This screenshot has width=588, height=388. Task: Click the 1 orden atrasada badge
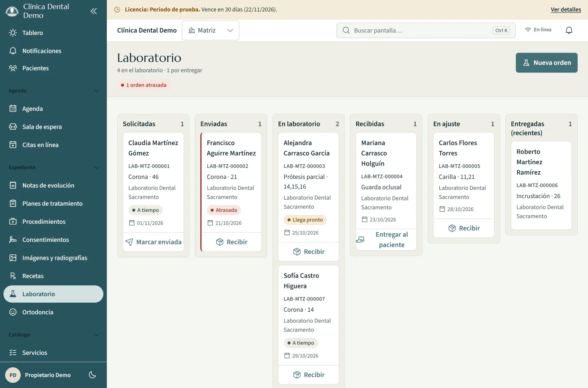pos(143,85)
